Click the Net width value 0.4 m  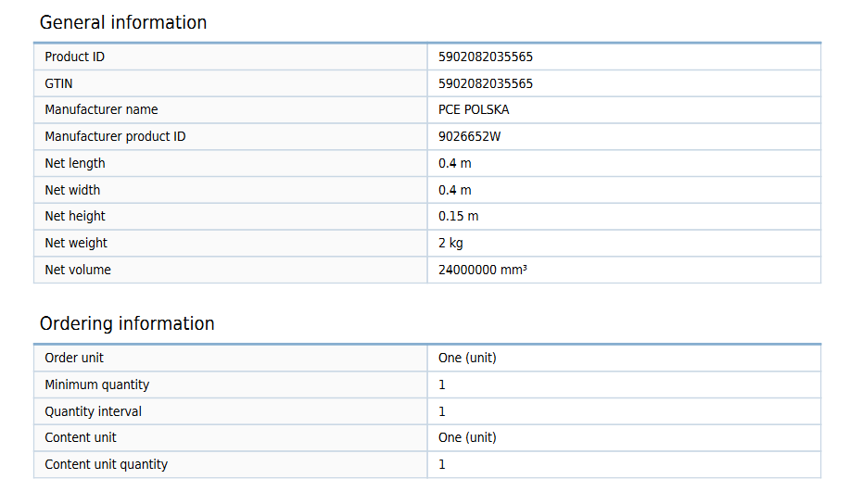454,190
